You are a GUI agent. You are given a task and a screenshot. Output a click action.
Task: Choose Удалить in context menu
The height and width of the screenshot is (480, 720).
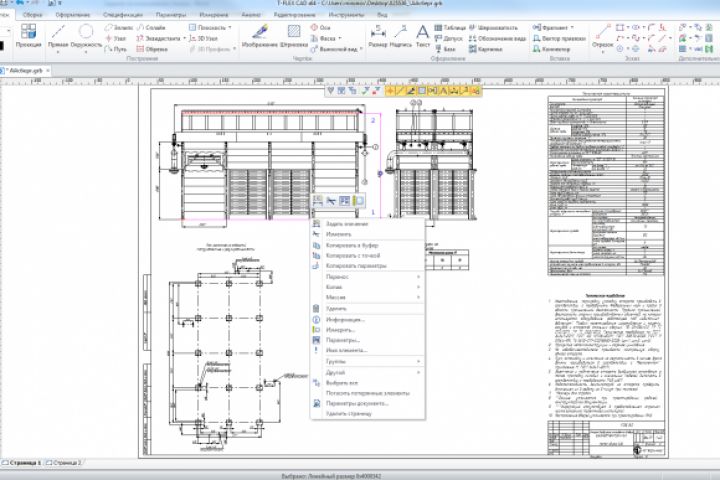pyautogui.click(x=367, y=309)
